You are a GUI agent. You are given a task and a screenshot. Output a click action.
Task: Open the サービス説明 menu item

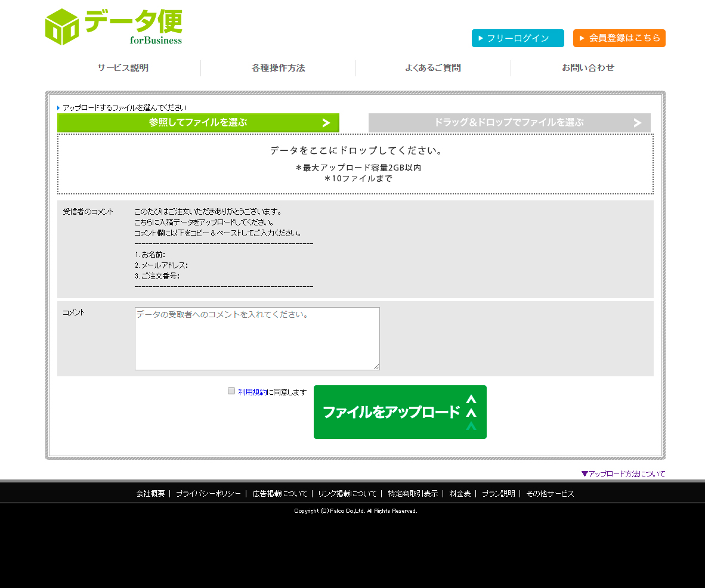123,68
